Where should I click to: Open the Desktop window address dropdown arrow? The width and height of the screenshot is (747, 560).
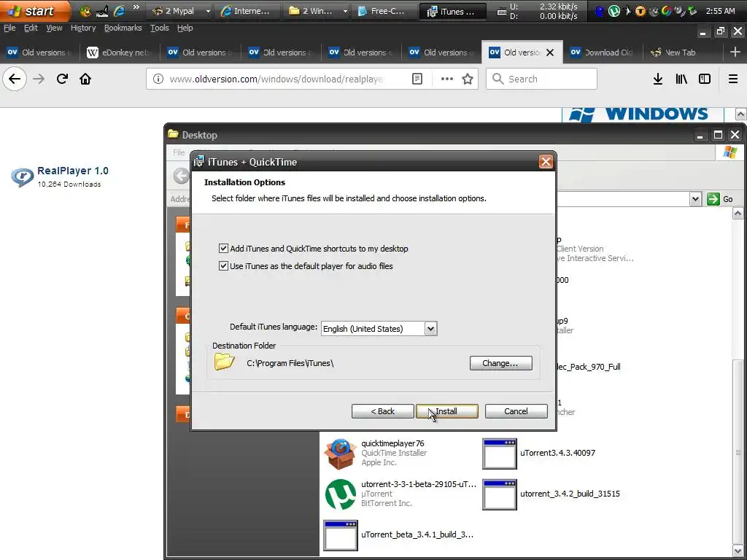(x=695, y=199)
